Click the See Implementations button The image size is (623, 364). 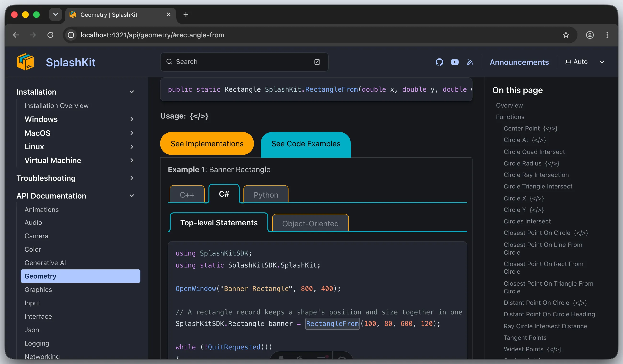pos(207,144)
